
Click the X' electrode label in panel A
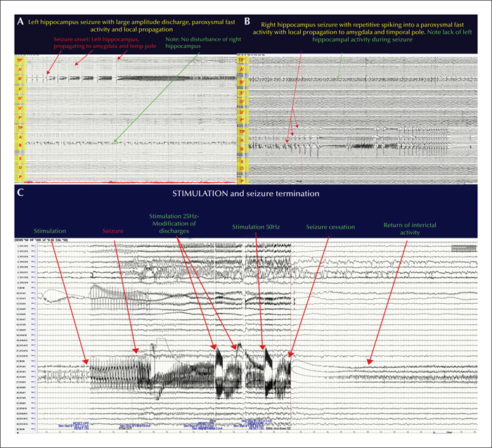pos(20,89)
